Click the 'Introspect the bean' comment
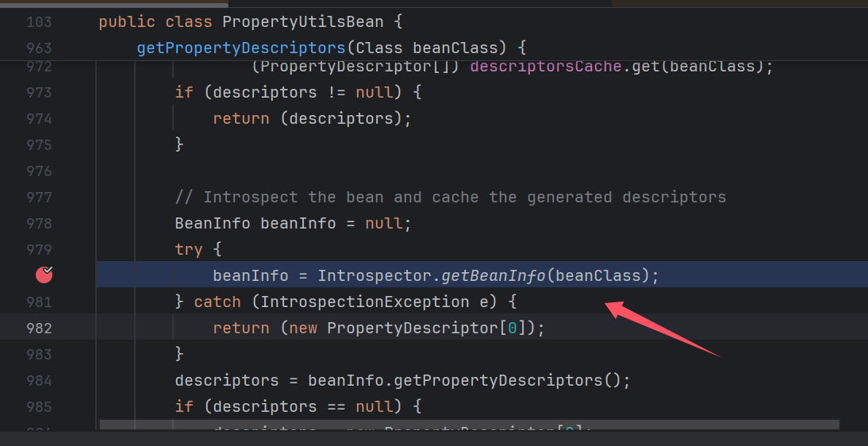The height and width of the screenshot is (446, 868). click(x=451, y=198)
